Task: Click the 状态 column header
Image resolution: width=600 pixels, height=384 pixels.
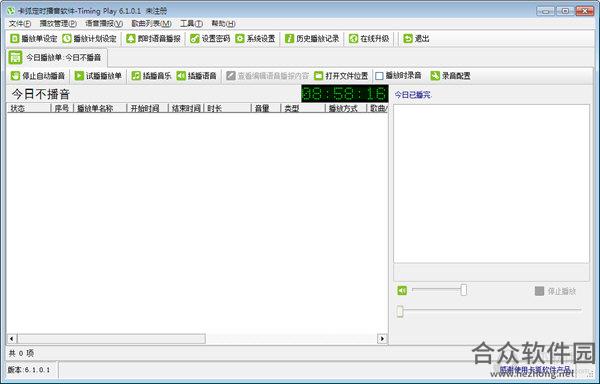Action: pyautogui.click(x=29, y=108)
